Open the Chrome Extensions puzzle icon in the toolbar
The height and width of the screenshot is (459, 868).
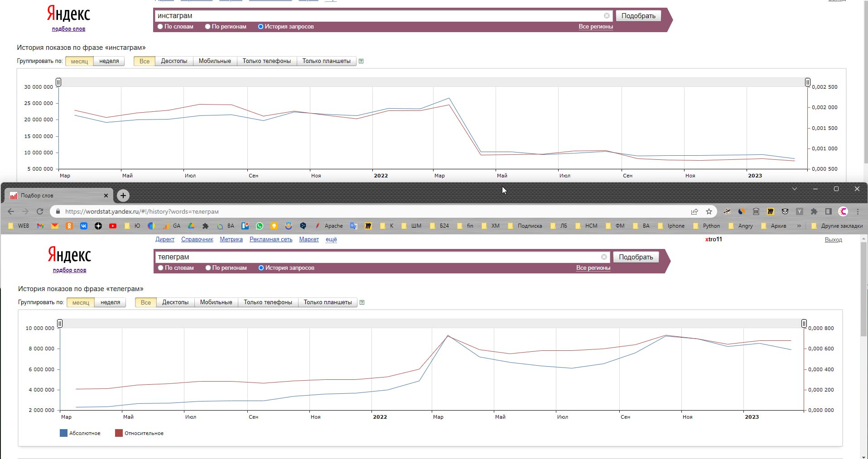coord(814,211)
